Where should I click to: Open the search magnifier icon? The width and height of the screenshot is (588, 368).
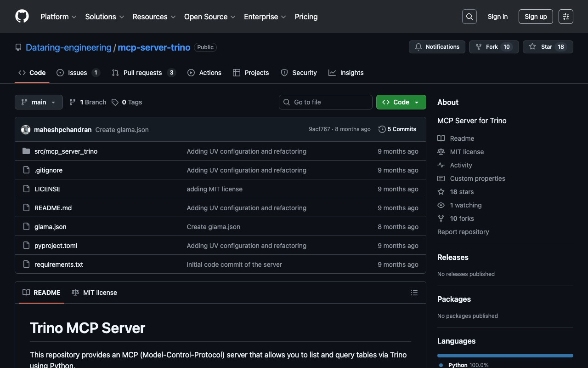[469, 17]
